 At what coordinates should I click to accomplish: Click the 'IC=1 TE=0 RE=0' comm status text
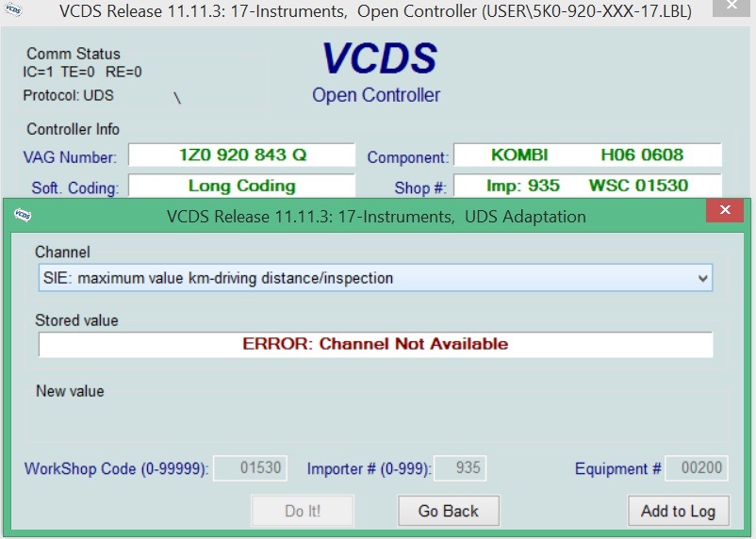(x=82, y=72)
